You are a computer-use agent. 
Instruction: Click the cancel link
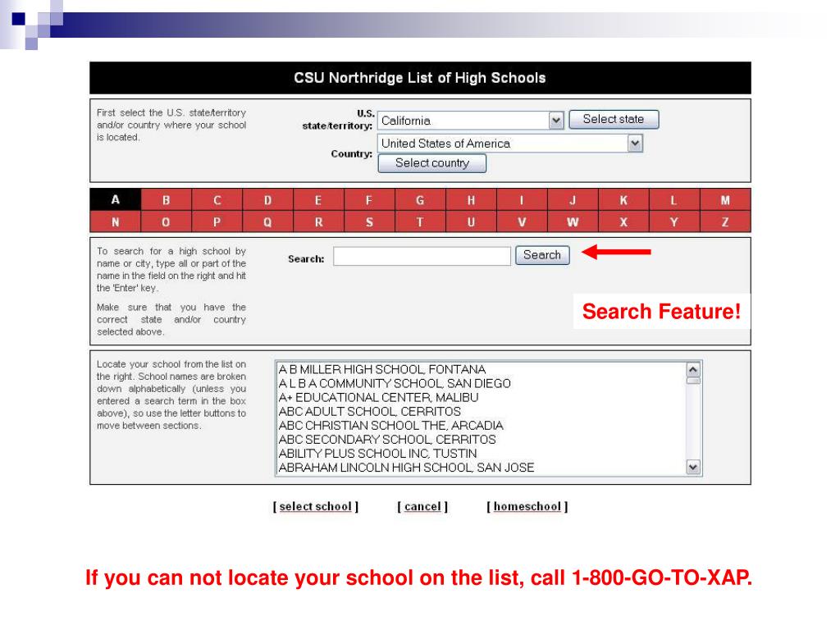click(422, 506)
